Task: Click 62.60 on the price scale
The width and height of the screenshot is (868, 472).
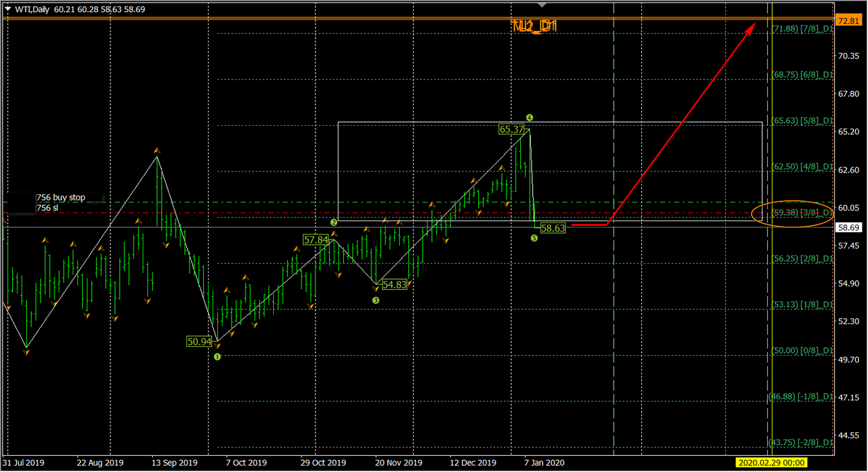Action: pos(848,170)
